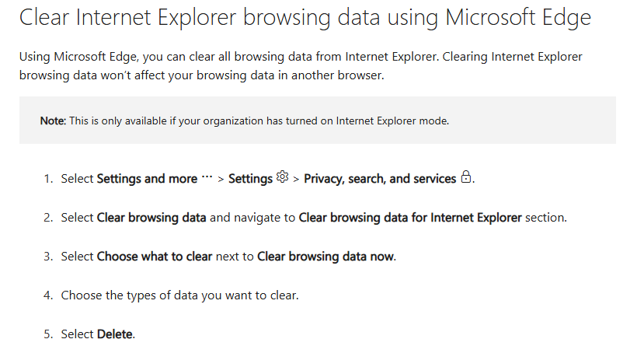Click the intro paragraph starting Using Microsoft Edge
The image size is (644, 360).
(x=301, y=66)
